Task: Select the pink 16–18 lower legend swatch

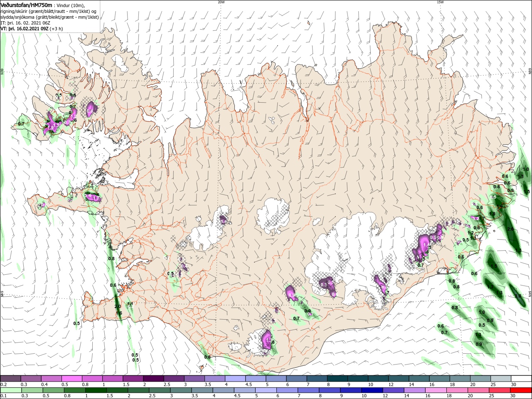Action: point(436,390)
